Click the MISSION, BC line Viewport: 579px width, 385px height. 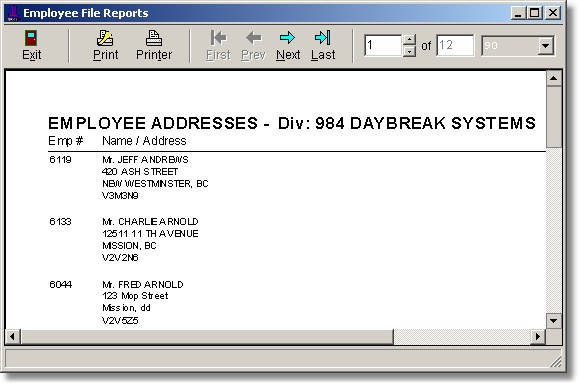tap(129, 245)
